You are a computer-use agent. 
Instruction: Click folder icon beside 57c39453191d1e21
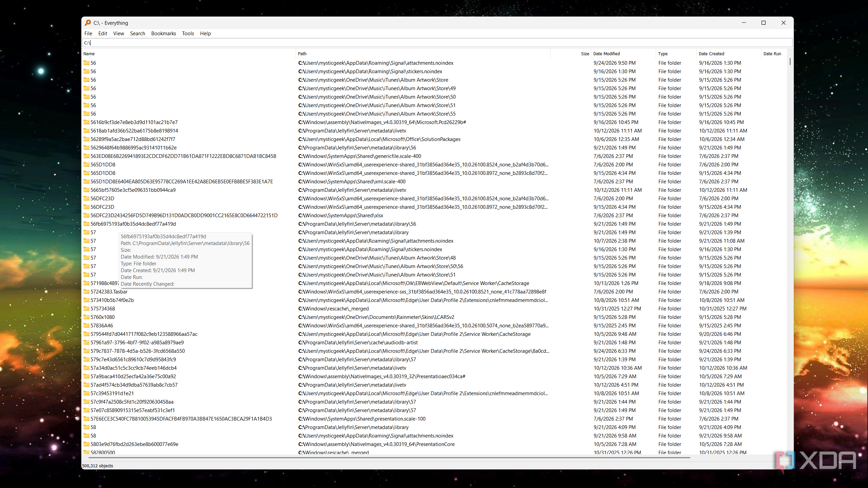(86, 393)
